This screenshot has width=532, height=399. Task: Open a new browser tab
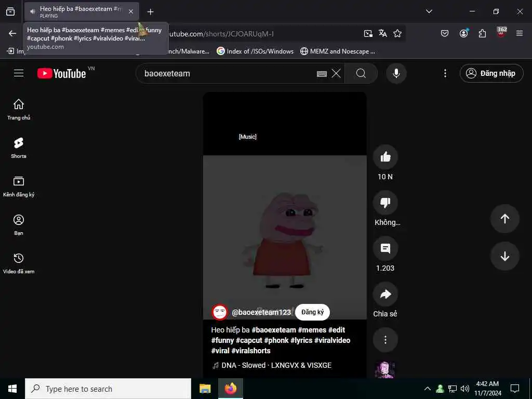click(x=150, y=12)
